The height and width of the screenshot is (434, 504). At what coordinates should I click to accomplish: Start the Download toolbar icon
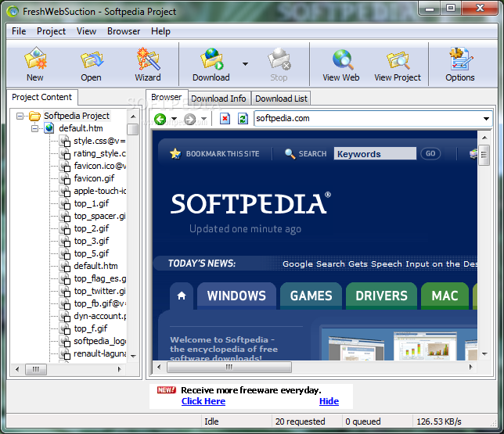[x=211, y=59]
